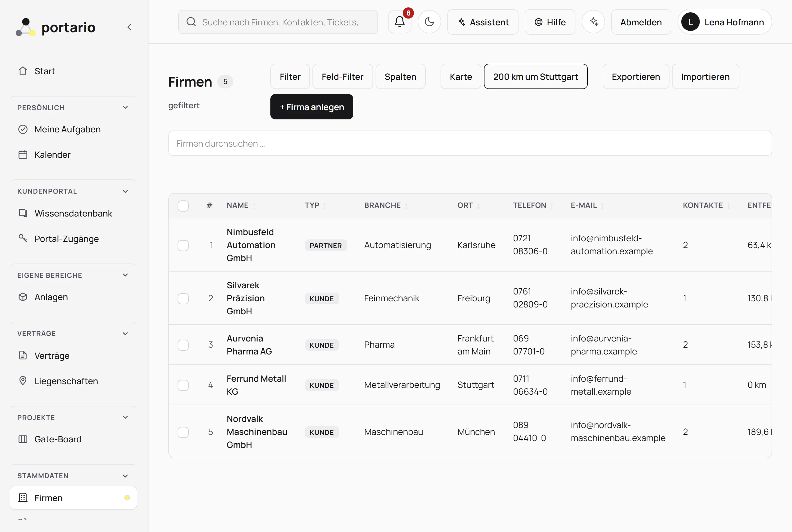Click the Firma anlegen button
The width and height of the screenshot is (792, 532).
pos(312,107)
